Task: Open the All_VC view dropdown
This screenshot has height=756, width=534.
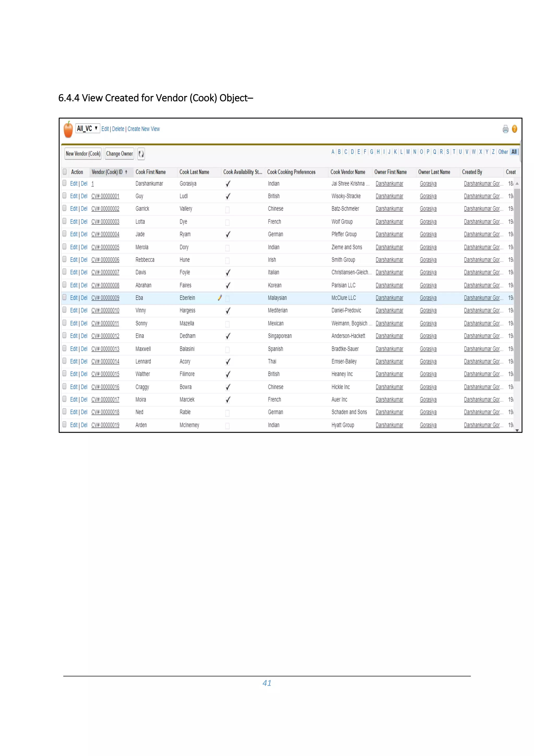Action: click(88, 128)
